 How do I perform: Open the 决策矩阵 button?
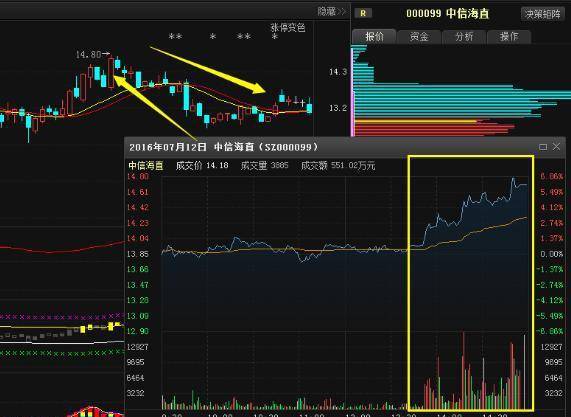pyautogui.click(x=543, y=14)
